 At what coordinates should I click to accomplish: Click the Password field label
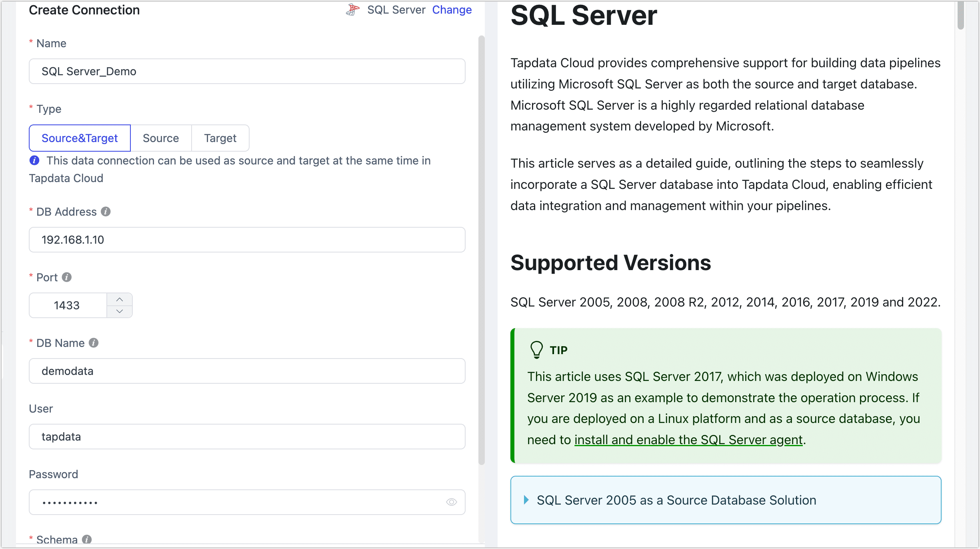pyautogui.click(x=54, y=474)
